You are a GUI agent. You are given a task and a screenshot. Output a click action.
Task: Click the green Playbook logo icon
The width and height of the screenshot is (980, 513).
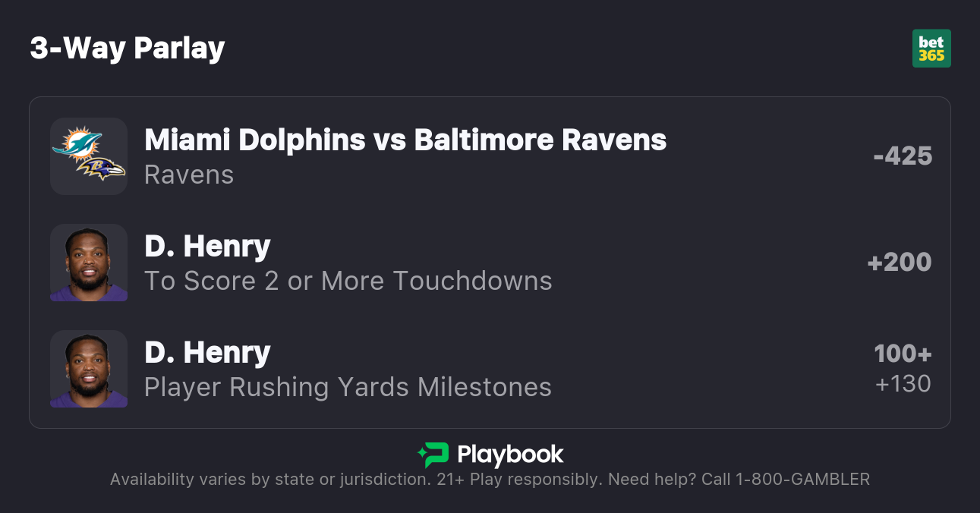433,455
